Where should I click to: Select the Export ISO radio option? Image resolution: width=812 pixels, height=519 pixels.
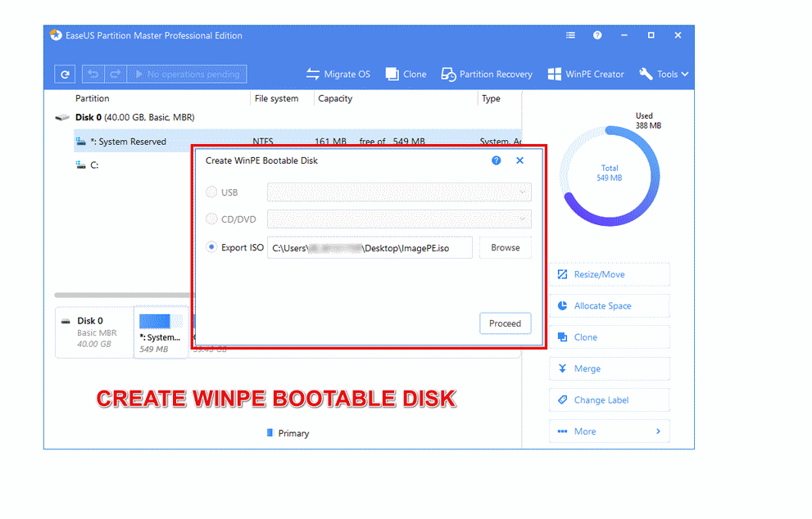211,247
